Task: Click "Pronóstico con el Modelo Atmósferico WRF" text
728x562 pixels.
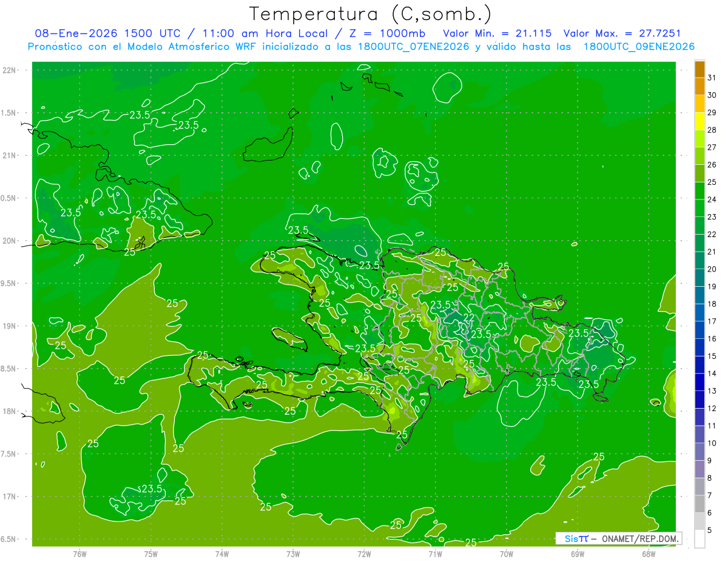Action: click(142, 47)
